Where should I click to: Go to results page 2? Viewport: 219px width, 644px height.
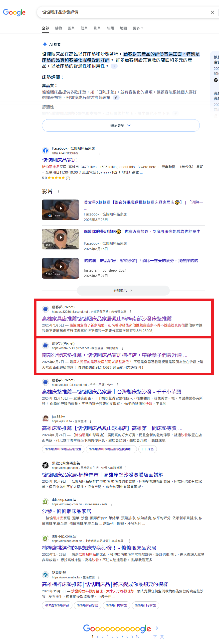click(97, 636)
